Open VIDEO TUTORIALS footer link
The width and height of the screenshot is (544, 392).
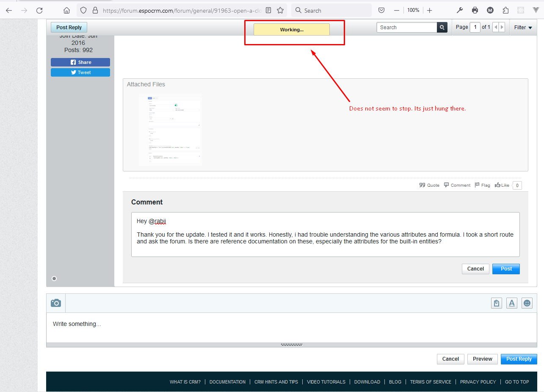point(326,382)
